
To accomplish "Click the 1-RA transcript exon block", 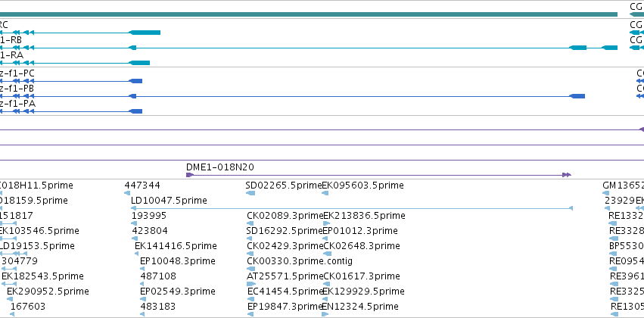I will 139,63.
